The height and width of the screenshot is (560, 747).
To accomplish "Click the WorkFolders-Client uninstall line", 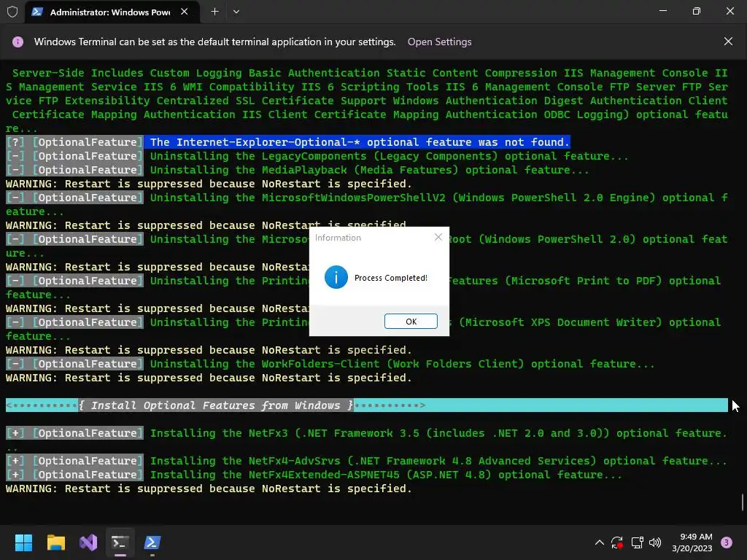I will pyautogui.click(x=330, y=364).
